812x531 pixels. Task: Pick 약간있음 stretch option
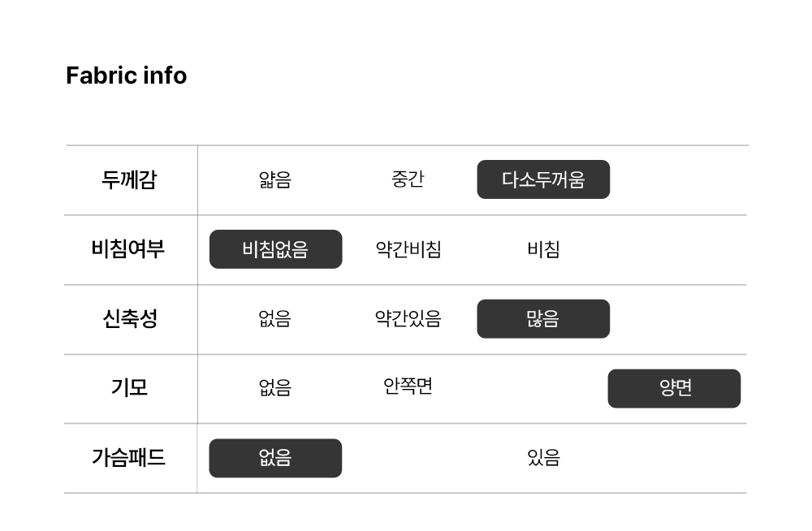pyautogui.click(x=408, y=319)
